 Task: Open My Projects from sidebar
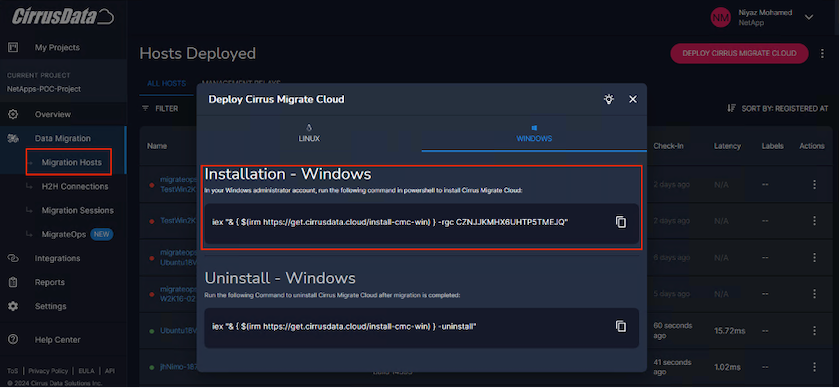point(57,48)
